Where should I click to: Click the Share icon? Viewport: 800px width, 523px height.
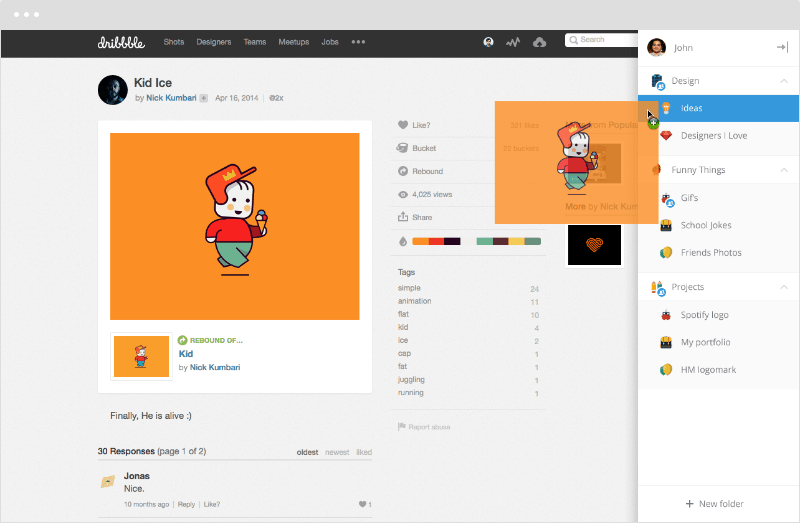click(x=403, y=217)
